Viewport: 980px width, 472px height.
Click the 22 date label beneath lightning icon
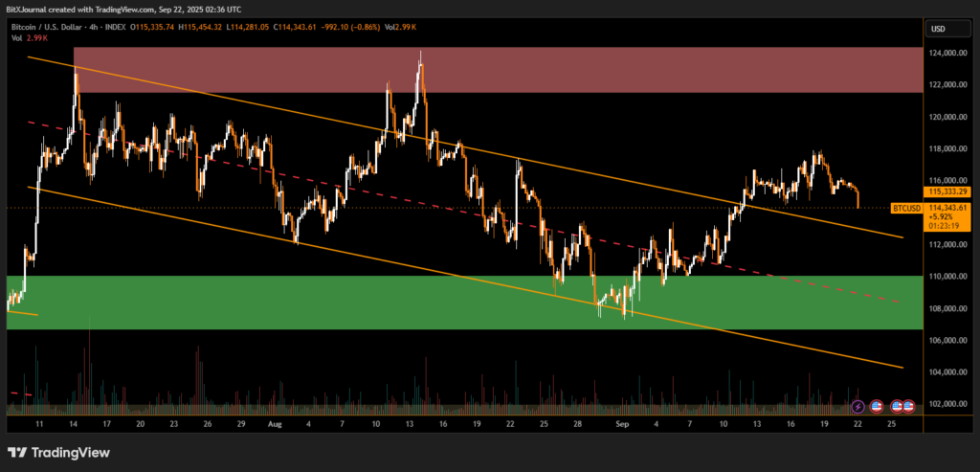857,422
